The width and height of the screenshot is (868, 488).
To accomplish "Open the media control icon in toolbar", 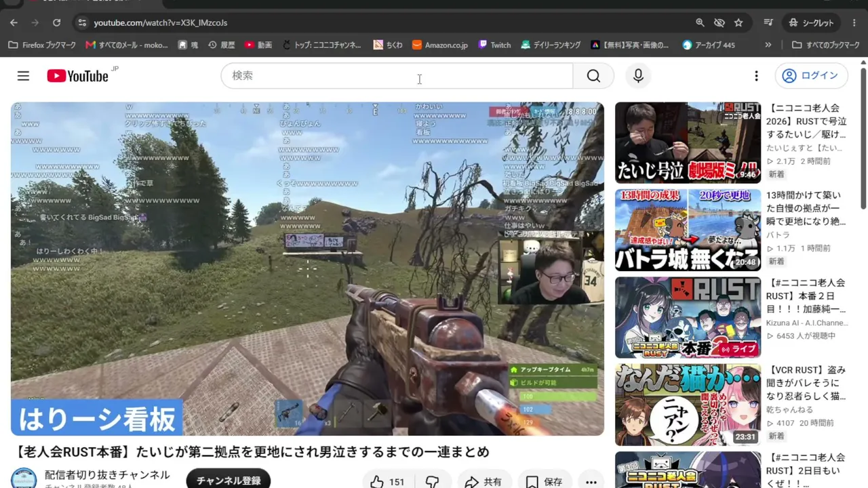I will click(x=768, y=23).
